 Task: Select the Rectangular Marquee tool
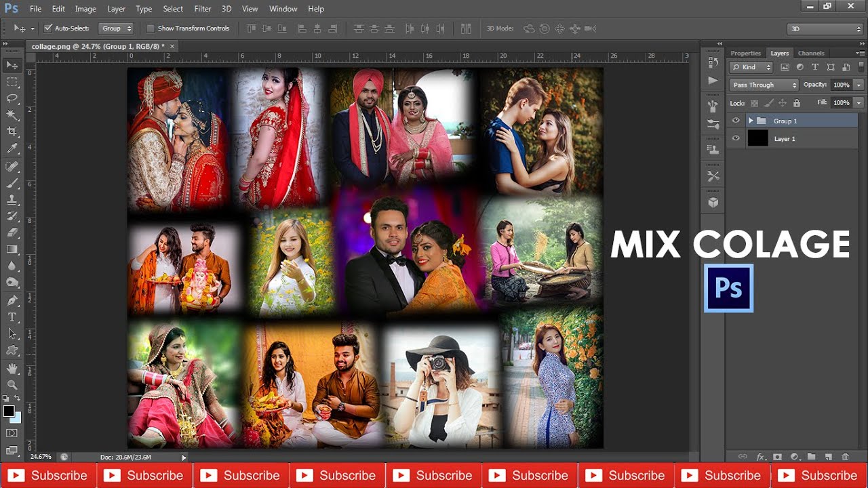(x=12, y=82)
